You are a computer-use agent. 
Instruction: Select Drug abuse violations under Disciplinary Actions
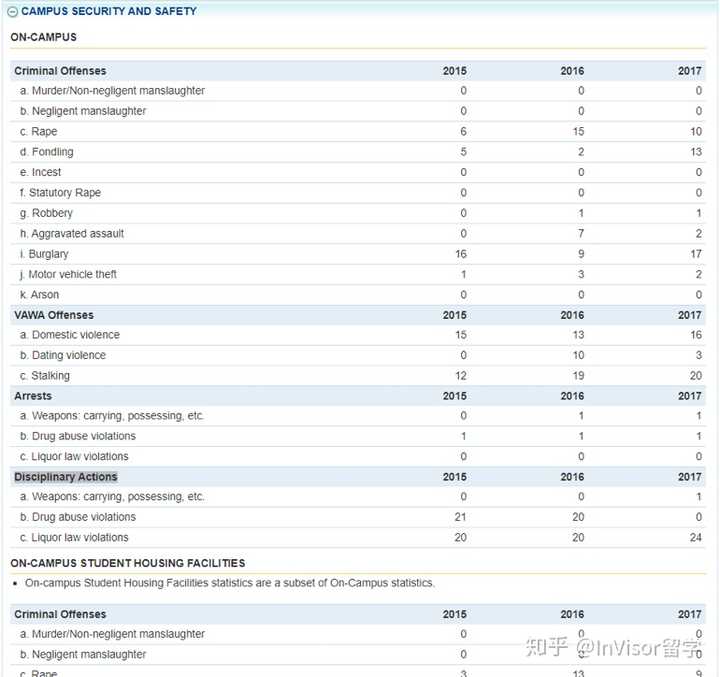point(358,517)
